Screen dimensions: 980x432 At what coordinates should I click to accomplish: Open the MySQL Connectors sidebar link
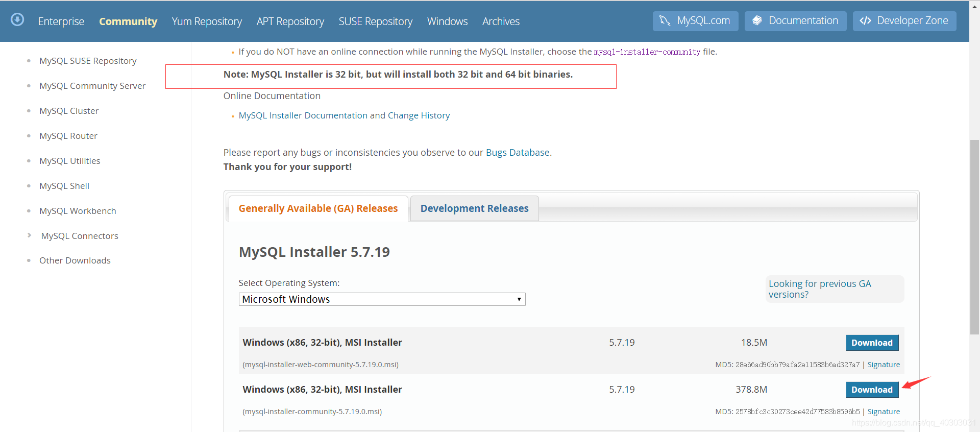click(80, 236)
